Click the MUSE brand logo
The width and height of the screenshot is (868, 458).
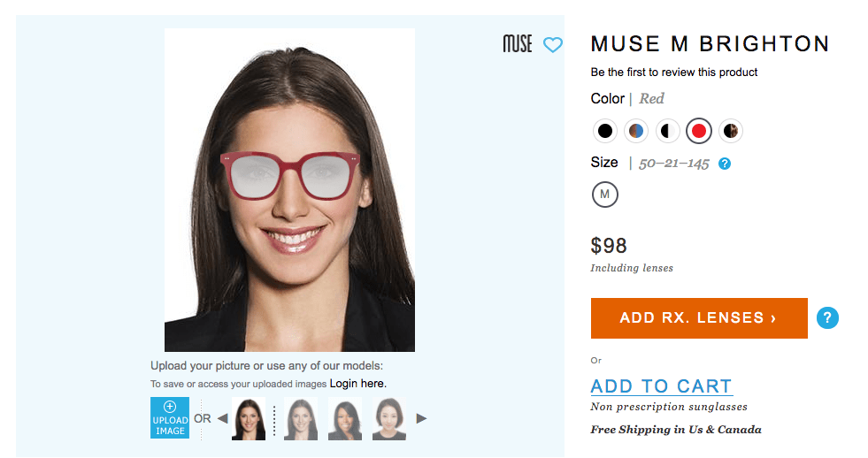click(x=518, y=44)
